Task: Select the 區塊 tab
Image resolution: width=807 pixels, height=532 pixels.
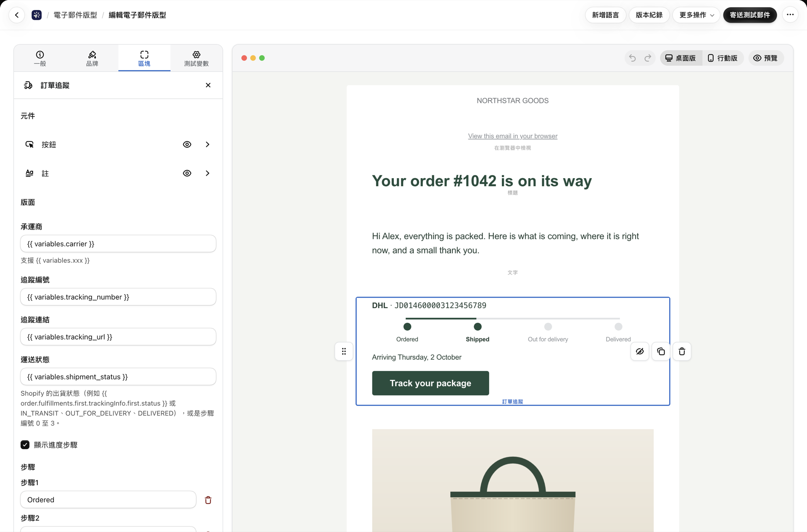Action: (x=144, y=58)
